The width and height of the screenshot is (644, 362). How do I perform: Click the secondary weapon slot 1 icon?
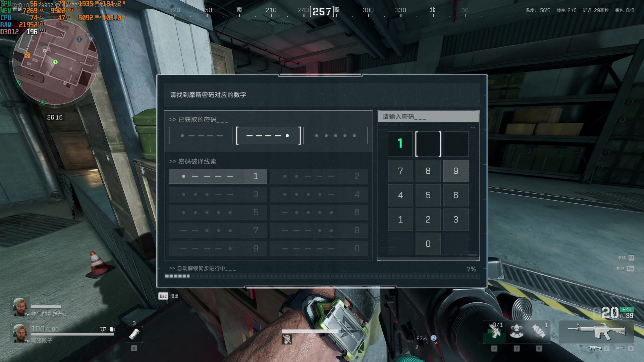[595, 348]
